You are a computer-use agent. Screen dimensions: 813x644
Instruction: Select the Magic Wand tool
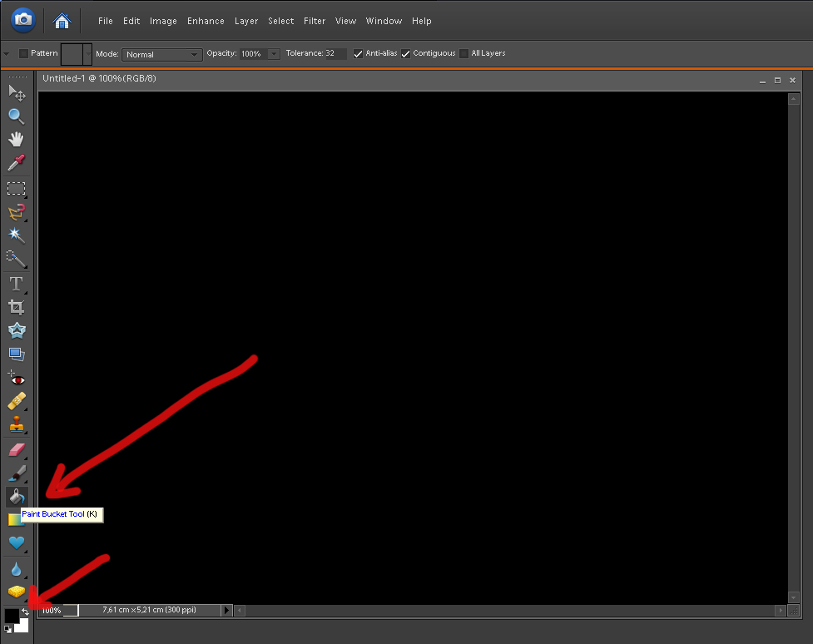pyautogui.click(x=16, y=235)
